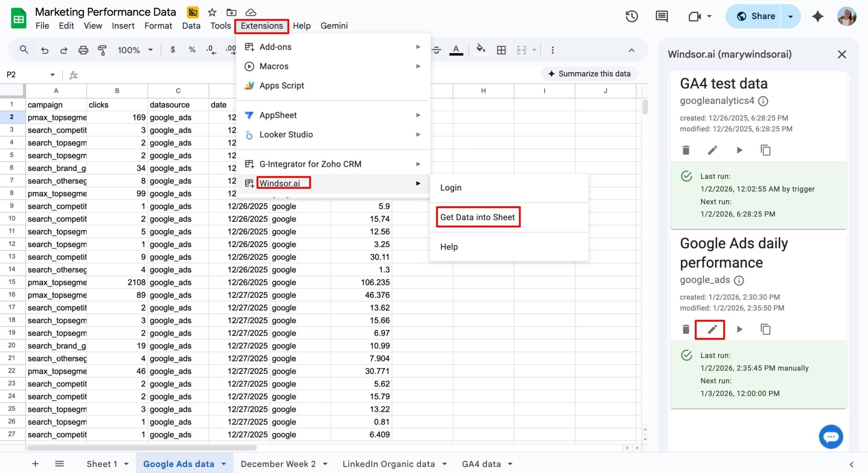Viewport: 868px width, 473px height.
Task: Show info for google_ads connector
Action: pyautogui.click(x=739, y=281)
